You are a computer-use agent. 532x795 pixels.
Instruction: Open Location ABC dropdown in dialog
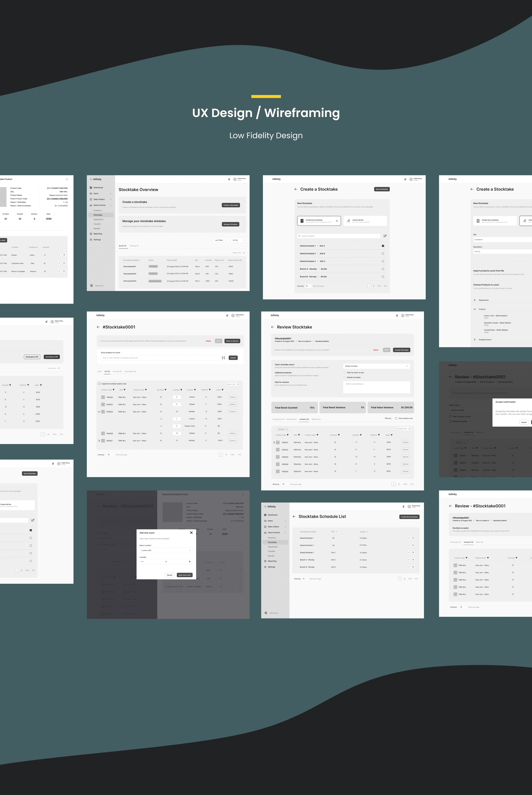pyautogui.click(x=166, y=550)
